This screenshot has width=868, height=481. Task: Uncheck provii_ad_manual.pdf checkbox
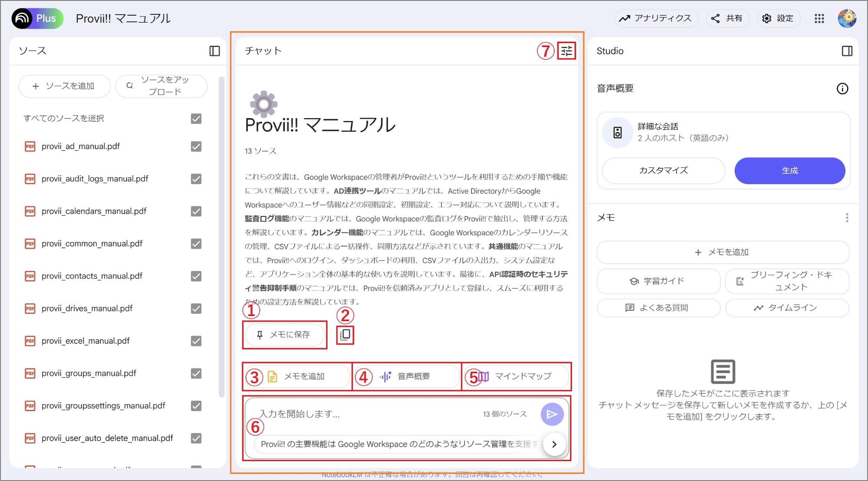pyautogui.click(x=196, y=146)
